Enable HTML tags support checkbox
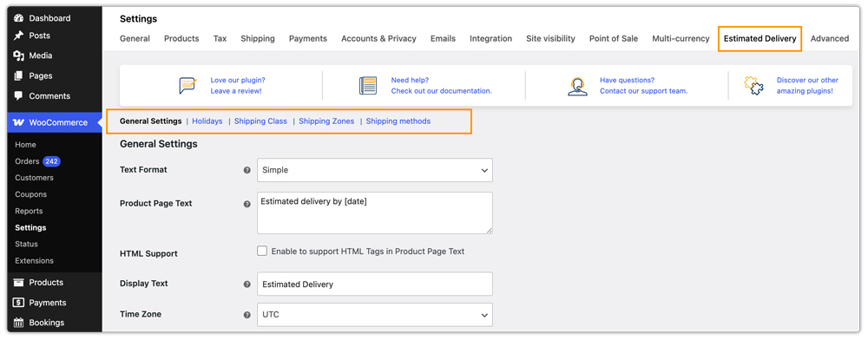 pyautogui.click(x=262, y=251)
